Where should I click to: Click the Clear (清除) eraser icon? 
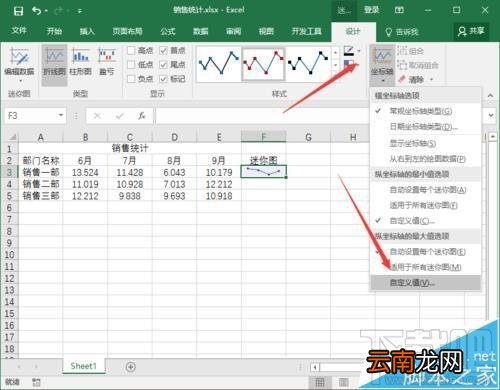click(x=402, y=79)
